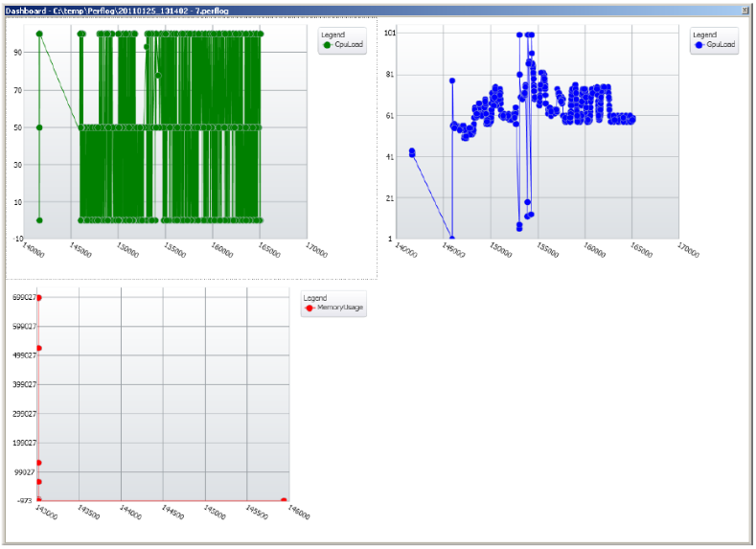Click the 399027 y-axis label in memory chart
This screenshot has height=549, width=756.
point(24,384)
